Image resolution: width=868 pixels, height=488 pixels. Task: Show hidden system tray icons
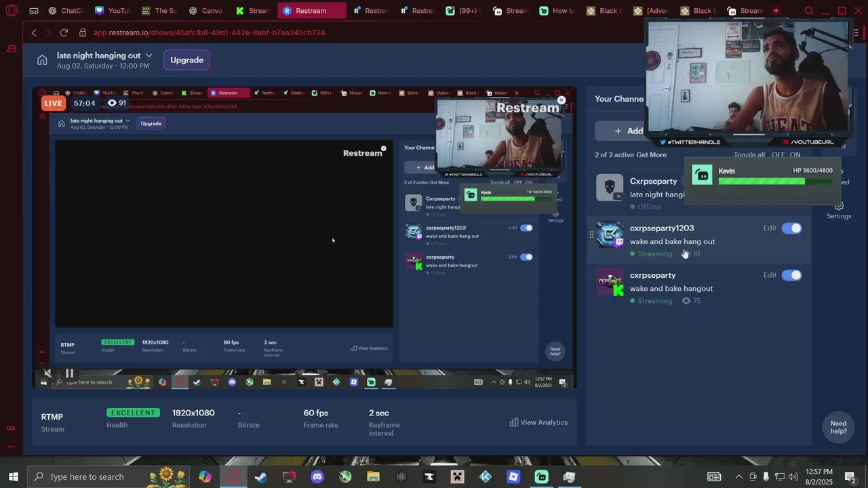pyautogui.click(x=738, y=476)
